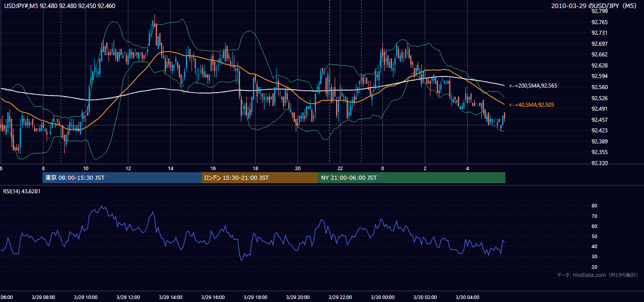Click the 3/30 02:00 date axis label
The height and width of the screenshot is (302, 644).
point(425,297)
